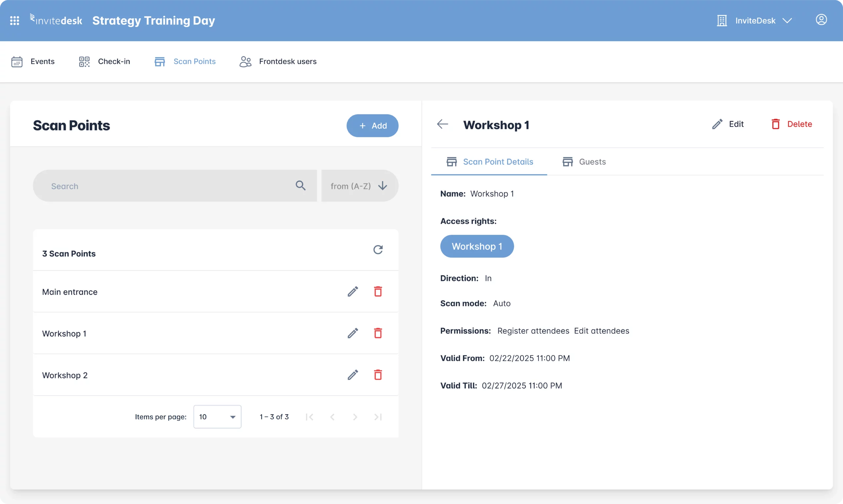Open the items per page dropdown
This screenshot has height=504, width=843.
(x=217, y=417)
